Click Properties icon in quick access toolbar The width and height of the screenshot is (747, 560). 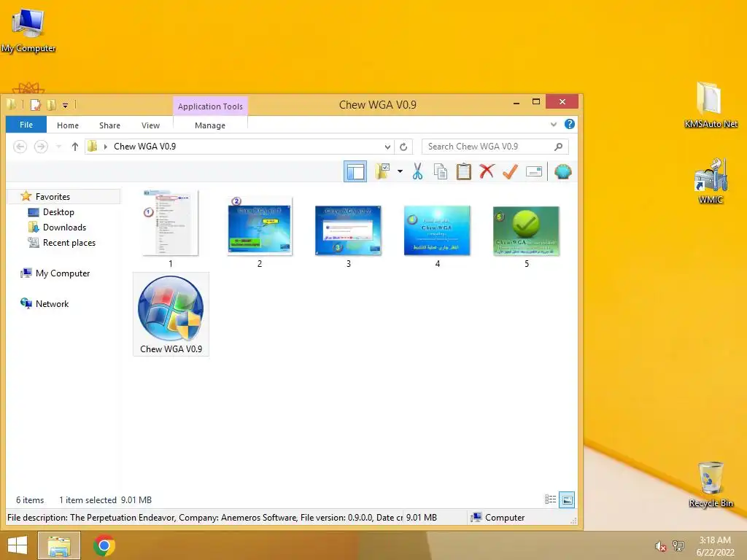pyautogui.click(x=36, y=105)
